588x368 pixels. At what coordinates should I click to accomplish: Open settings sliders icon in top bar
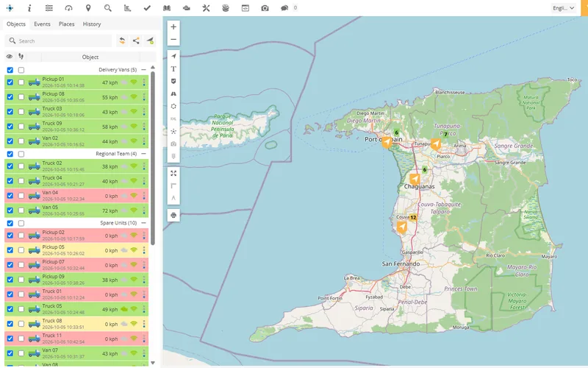pos(49,8)
